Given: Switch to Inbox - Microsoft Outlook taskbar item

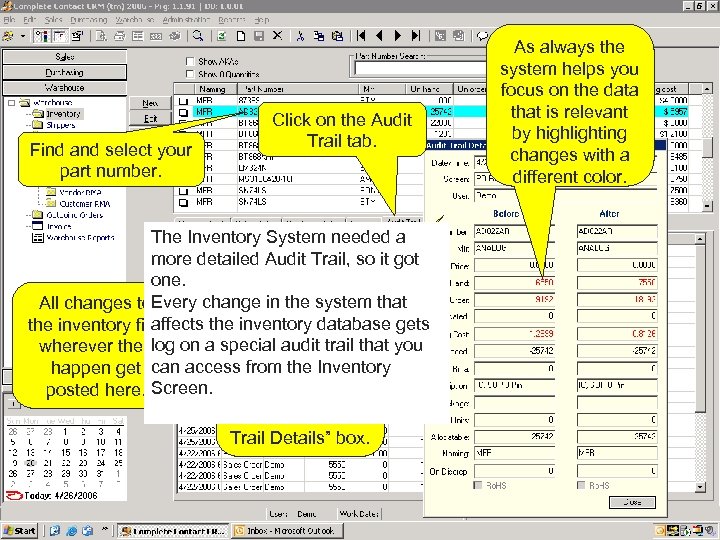Looking at the screenshot, I should coord(287,531).
